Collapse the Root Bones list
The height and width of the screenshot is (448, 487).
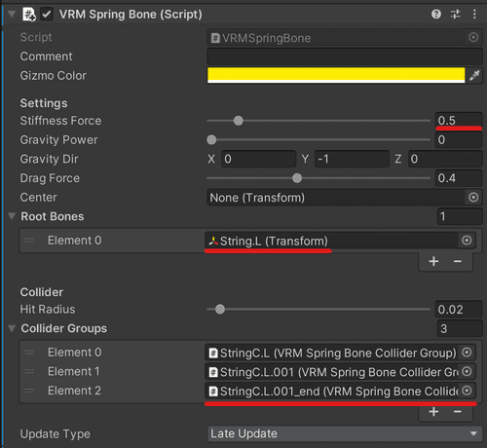pos(12,216)
